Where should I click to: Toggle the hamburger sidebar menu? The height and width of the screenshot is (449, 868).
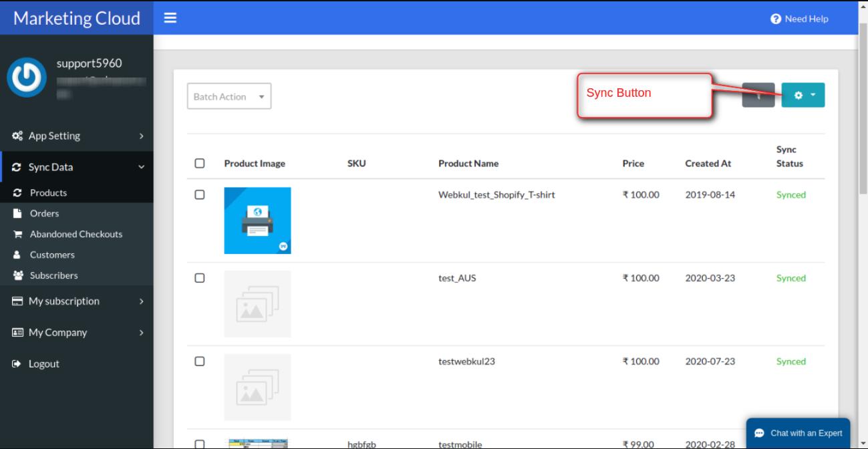(170, 19)
